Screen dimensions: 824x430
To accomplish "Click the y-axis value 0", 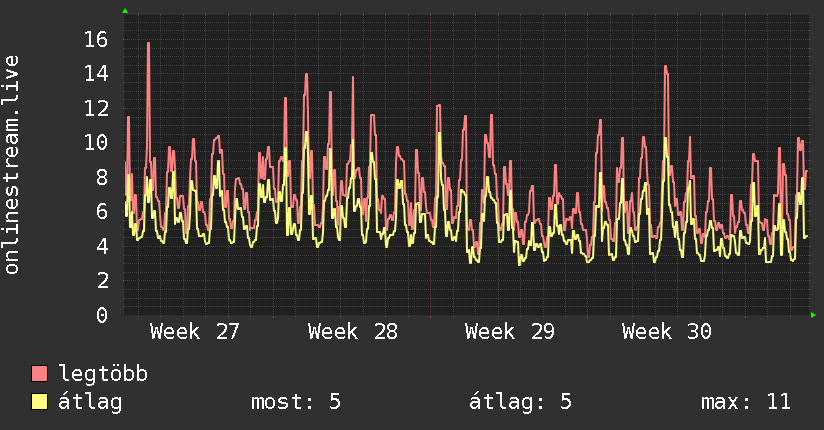I will (x=102, y=315).
